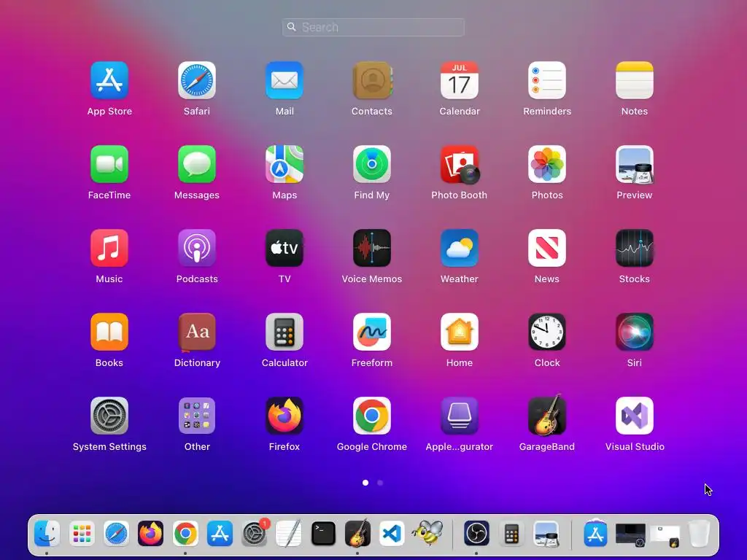Open the Notes app
The image size is (747, 560).
(x=635, y=80)
